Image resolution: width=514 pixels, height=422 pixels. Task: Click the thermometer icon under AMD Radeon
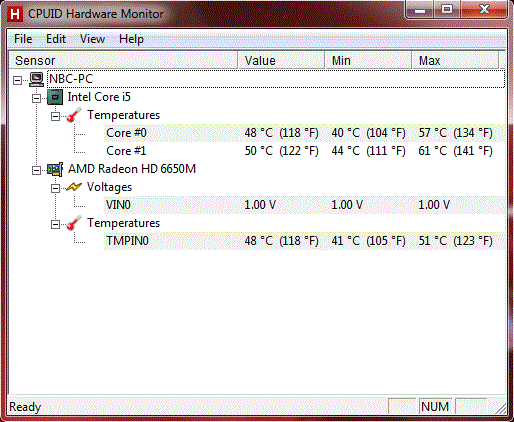(x=74, y=223)
